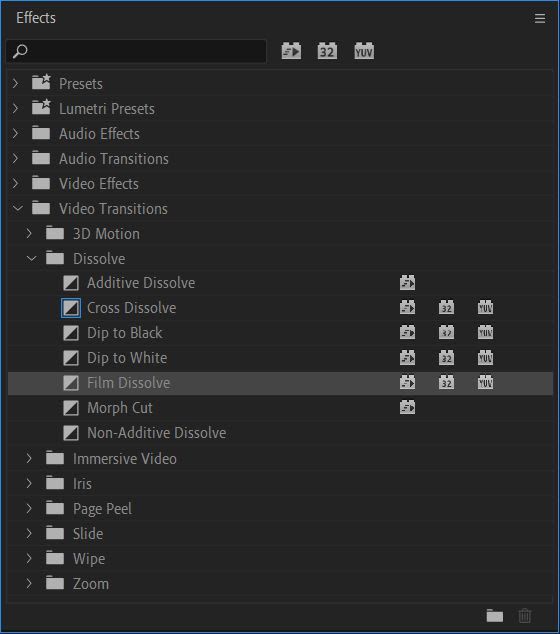Select the 3D Motion label

(x=106, y=234)
